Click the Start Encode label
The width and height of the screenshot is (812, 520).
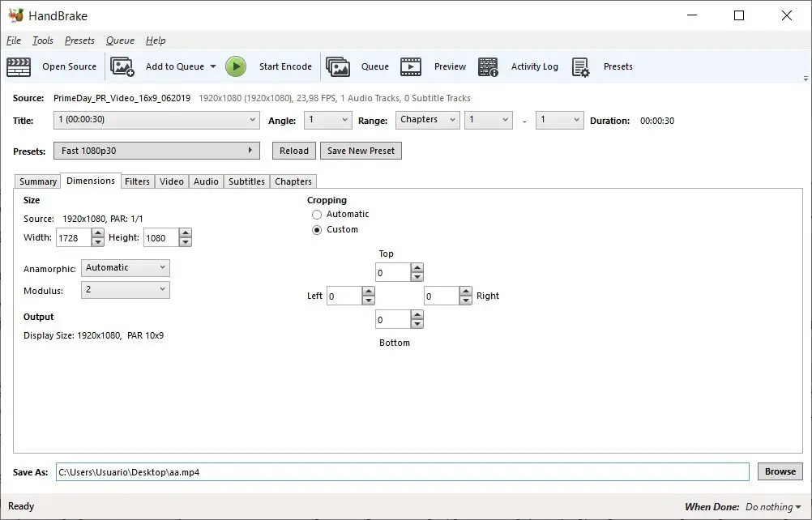(285, 66)
